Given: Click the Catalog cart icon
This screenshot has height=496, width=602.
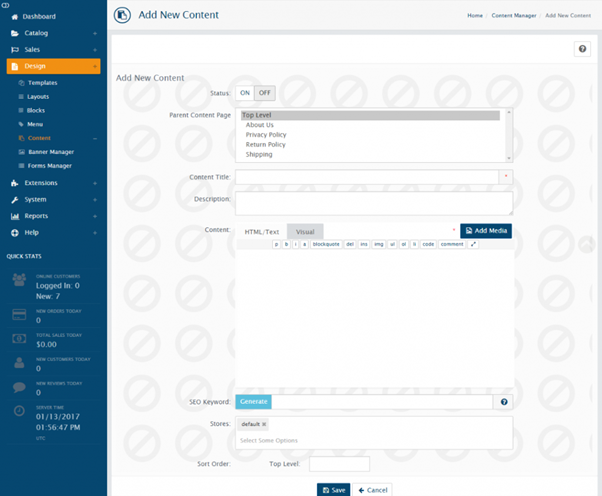Looking at the screenshot, I should 14,33.
